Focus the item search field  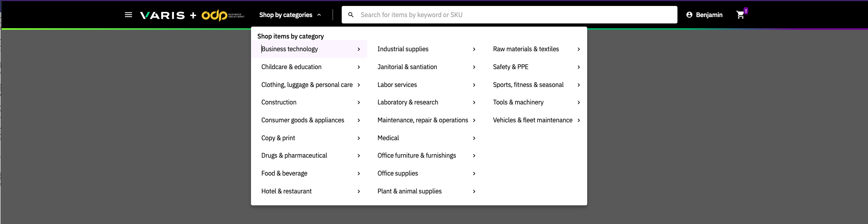510,15
